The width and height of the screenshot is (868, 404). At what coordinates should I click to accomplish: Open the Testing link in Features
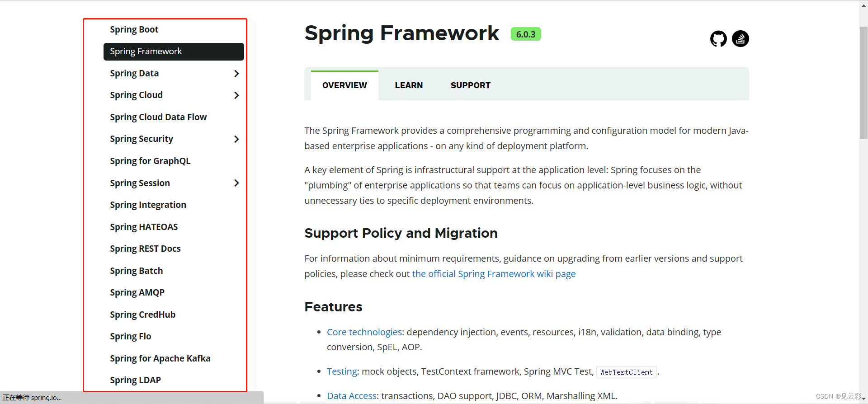click(x=342, y=371)
